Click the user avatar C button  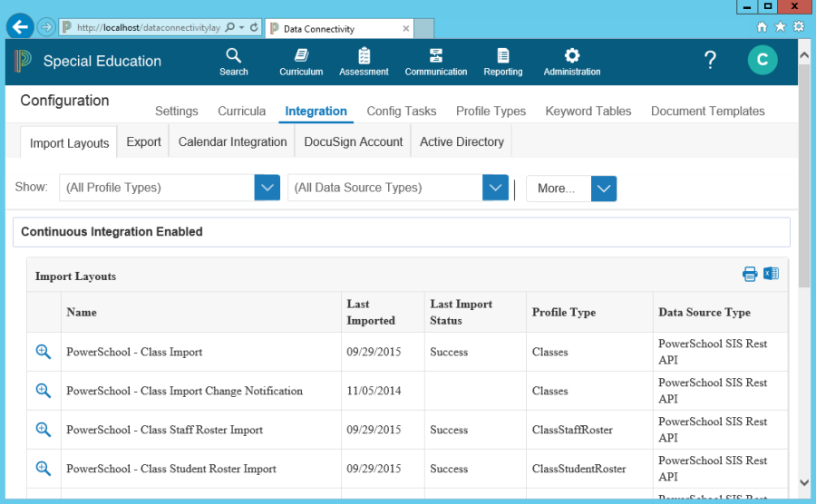pos(763,61)
